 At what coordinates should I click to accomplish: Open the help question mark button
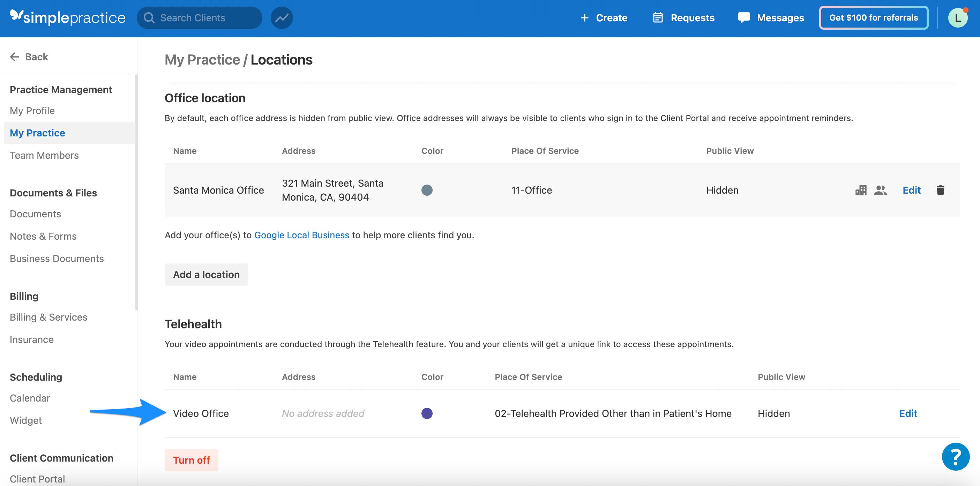[955, 456]
